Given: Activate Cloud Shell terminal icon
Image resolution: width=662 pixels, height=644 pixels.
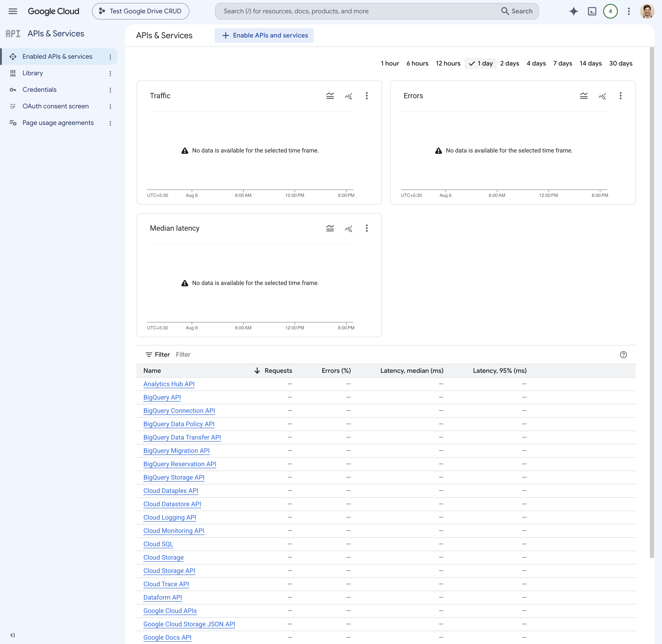Looking at the screenshot, I should (592, 11).
